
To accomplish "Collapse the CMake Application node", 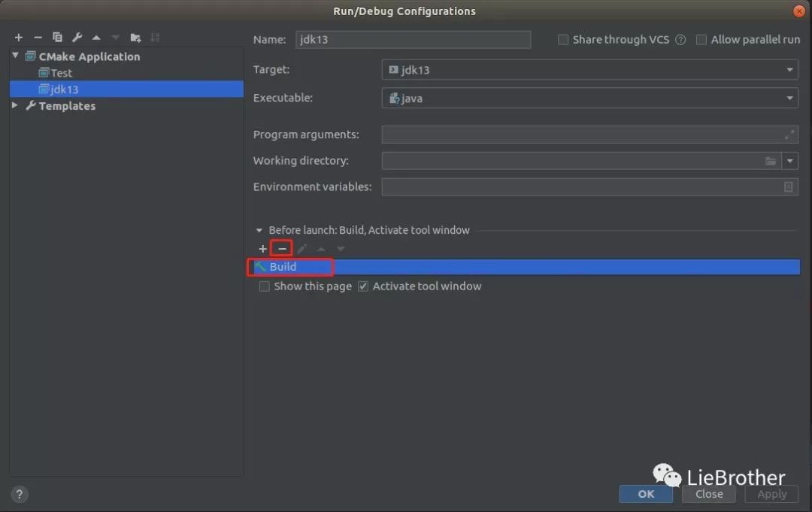I will (x=16, y=56).
